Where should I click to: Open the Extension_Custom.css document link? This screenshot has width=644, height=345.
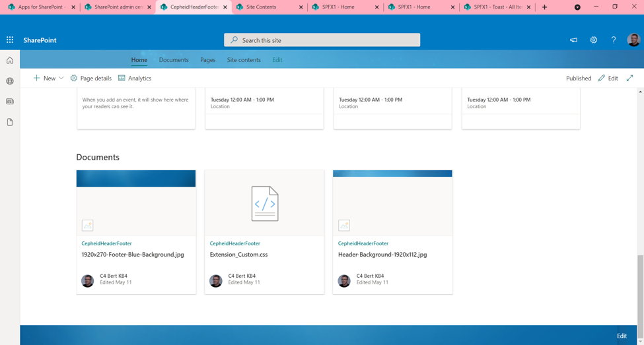[238, 255]
